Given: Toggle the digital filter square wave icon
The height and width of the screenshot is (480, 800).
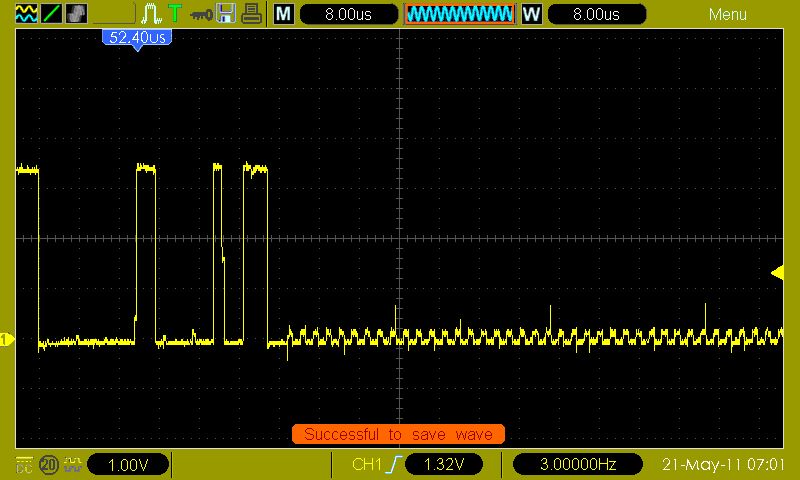Looking at the screenshot, I should (73, 464).
